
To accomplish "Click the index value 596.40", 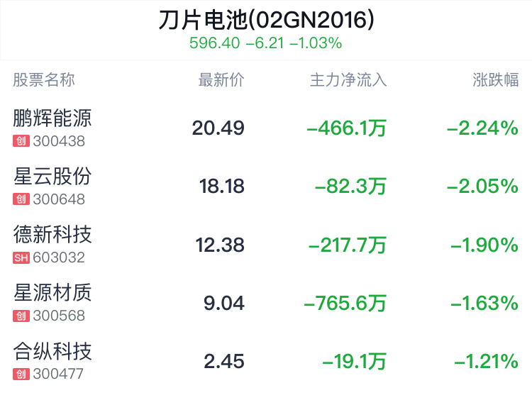I will point(214,43).
